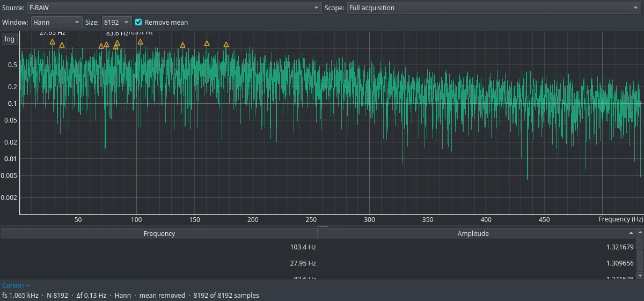
Task: Select the peak marker near 177 Hz
Action: coord(226,45)
